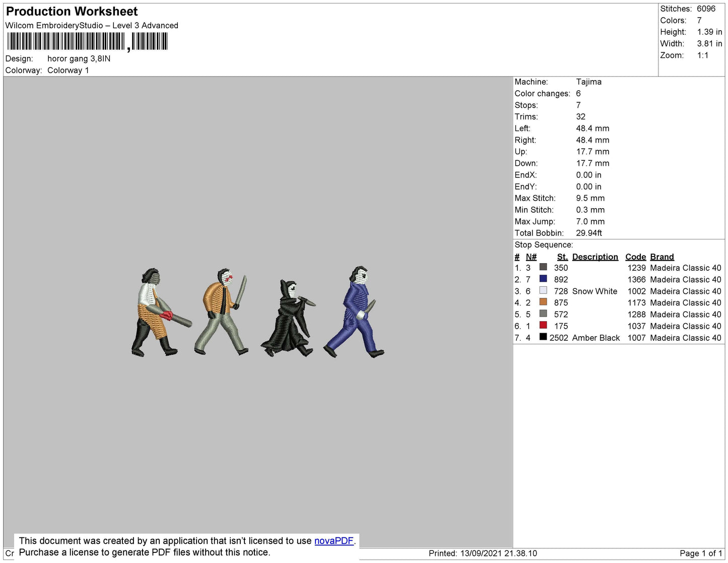Viewport: 728px width, 563px height.
Task: Click the Up value 17.7 mm
Action: [x=592, y=151]
